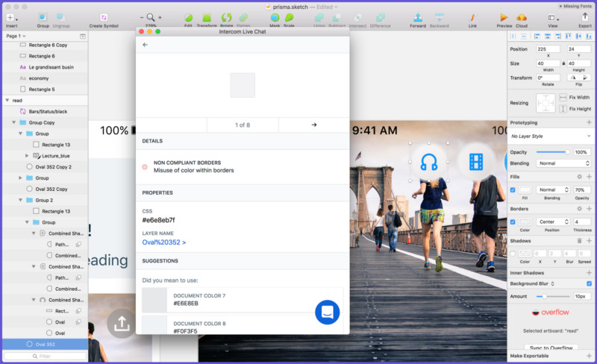This screenshot has height=364, width=597.
Task: Click the Mask toolbar icon
Action: [275, 17]
